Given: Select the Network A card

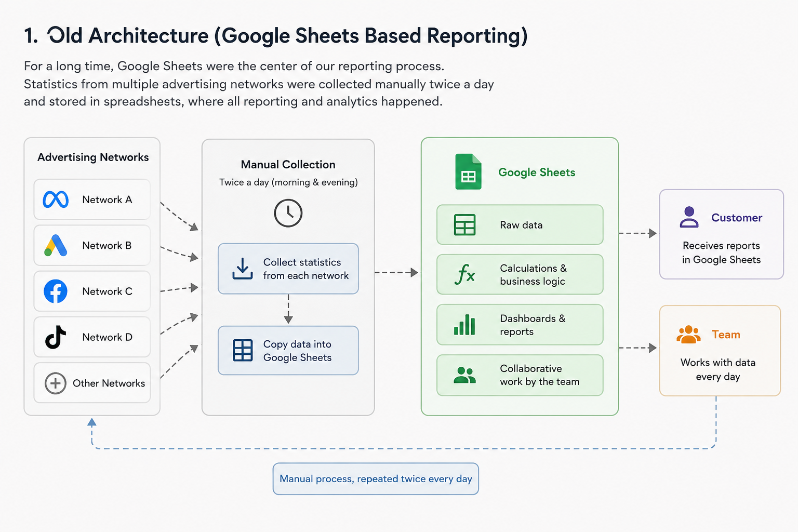Looking at the screenshot, I should [x=92, y=199].
